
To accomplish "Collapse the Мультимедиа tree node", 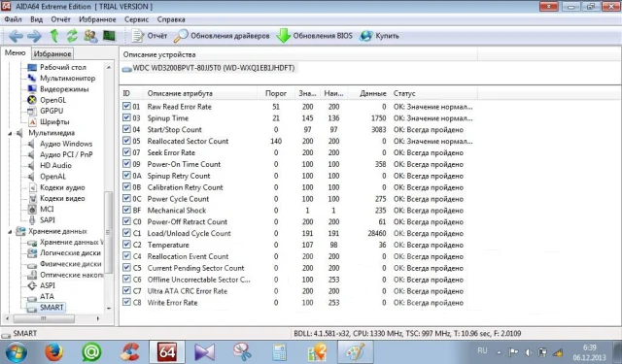I will tap(10, 134).
